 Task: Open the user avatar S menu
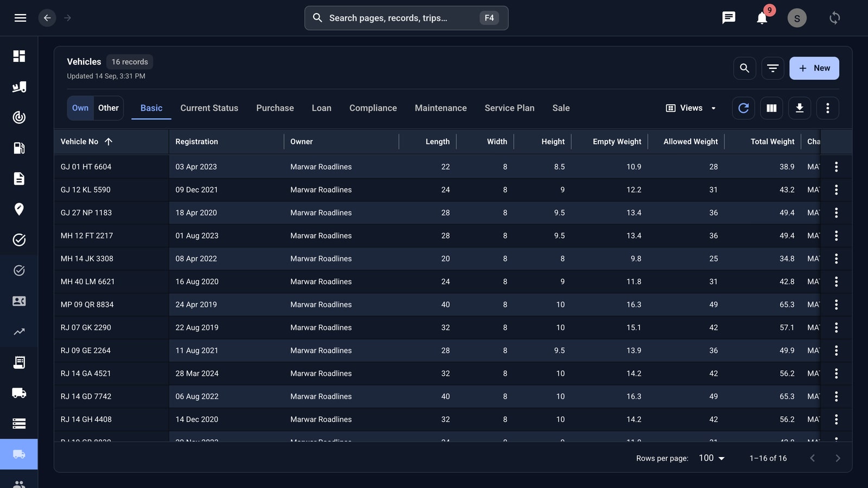(797, 18)
